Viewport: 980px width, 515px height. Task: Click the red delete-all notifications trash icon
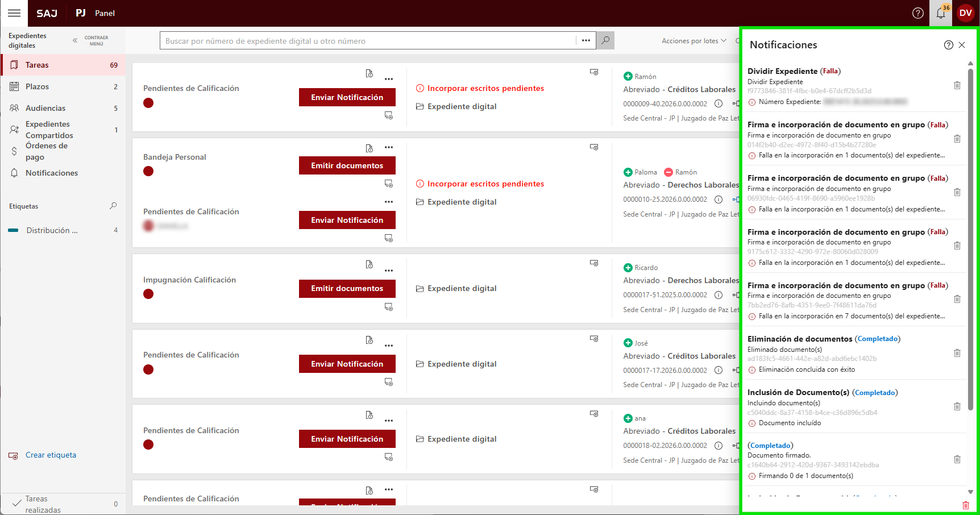(965, 505)
